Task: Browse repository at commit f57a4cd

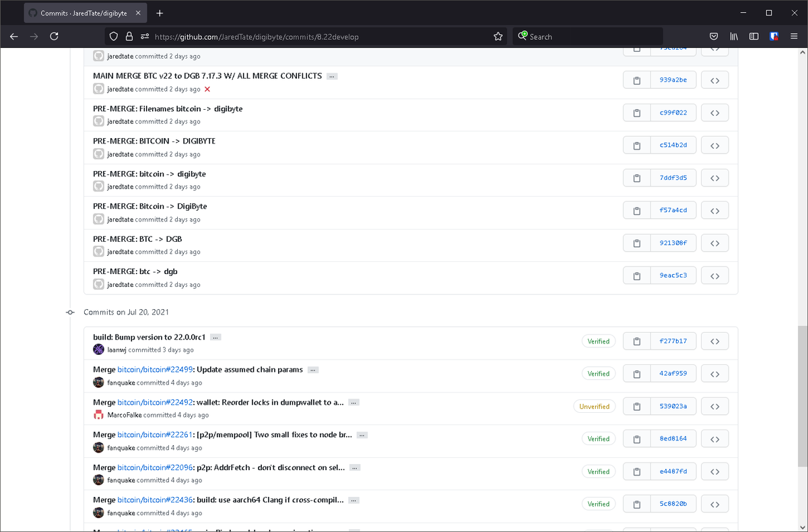Action: pos(715,211)
